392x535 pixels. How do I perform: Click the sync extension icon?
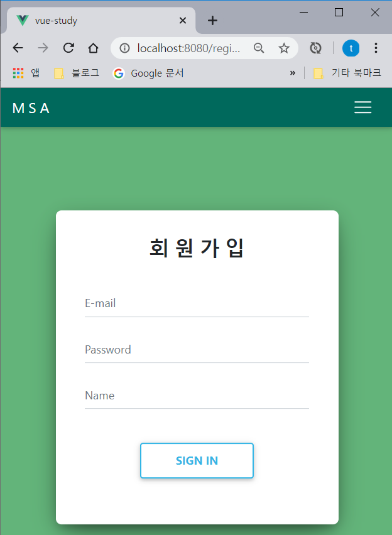(315, 48)
